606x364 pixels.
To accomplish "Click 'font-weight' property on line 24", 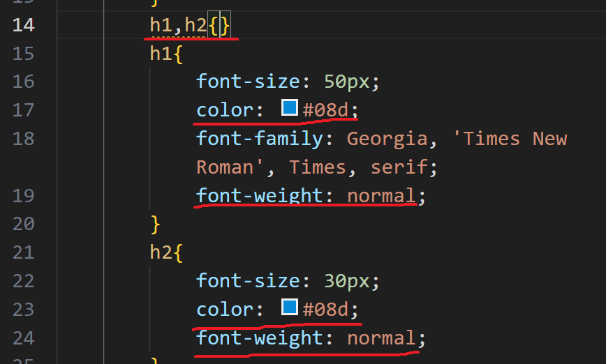I will click(x=260, y=338).
